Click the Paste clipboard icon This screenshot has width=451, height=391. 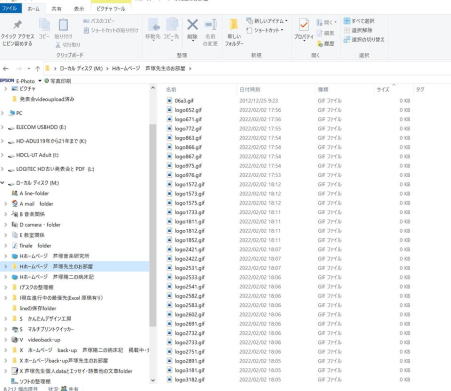(63, 25)
